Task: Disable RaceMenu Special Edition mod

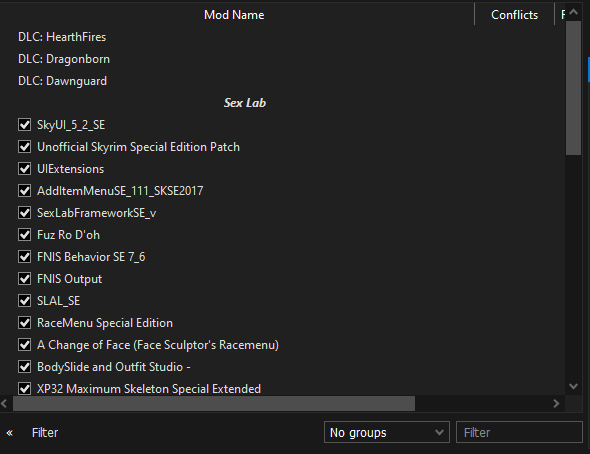Action: point(24,323)
